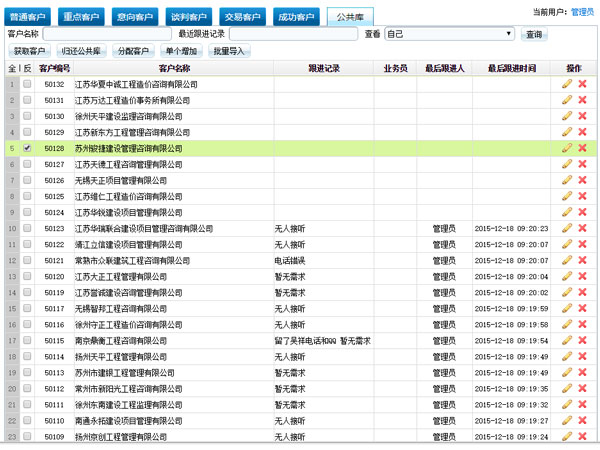This screenshot has height=450, width=600.
Task: Edit customer 50119 pencil icon
Action: 567,292
